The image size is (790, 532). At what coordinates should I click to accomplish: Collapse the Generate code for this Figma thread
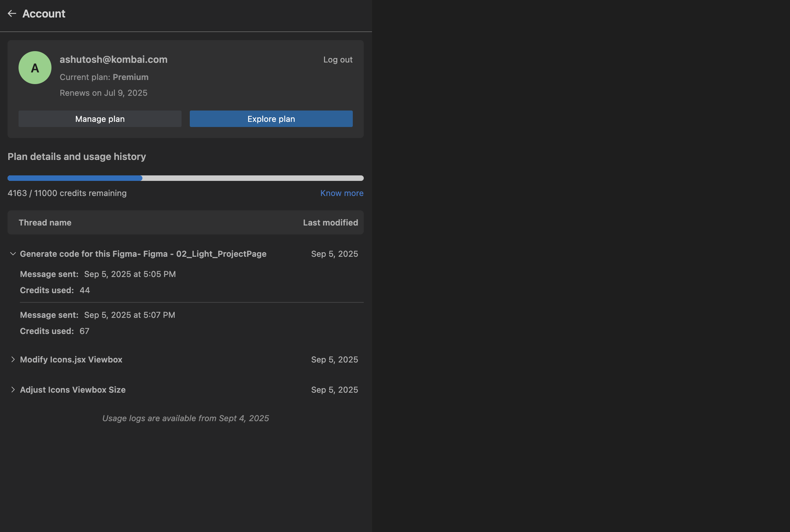[13, 254]
